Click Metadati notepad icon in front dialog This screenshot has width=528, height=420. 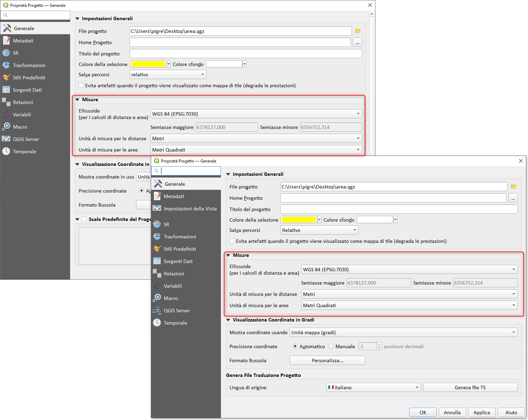[157, 196]
